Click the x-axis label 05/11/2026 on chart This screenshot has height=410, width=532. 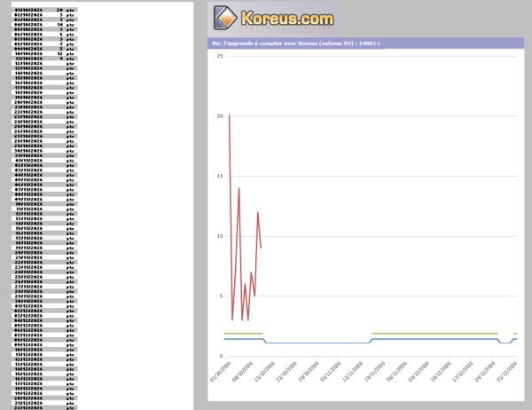pos(331,371)
